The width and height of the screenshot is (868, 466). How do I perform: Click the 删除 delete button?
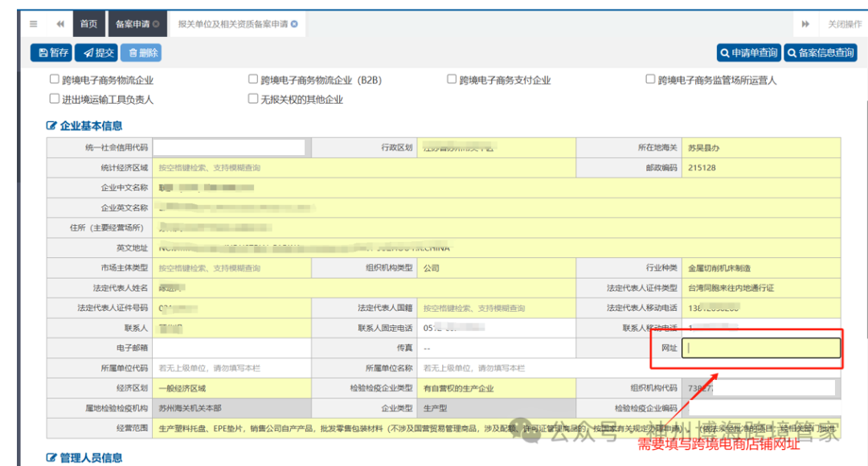141,52
